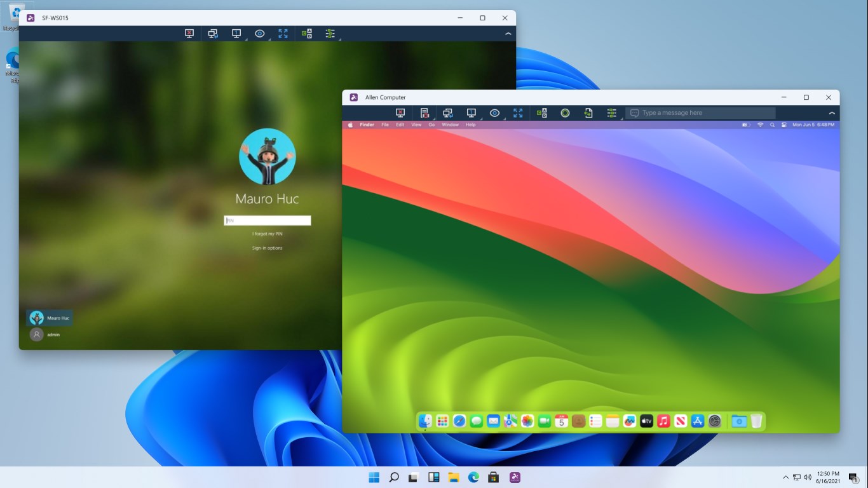Image resolution: width=868 pixels, height=488 pixels.
Task: Toggle view options with the eye icon
Action: (x=494, y=112)
